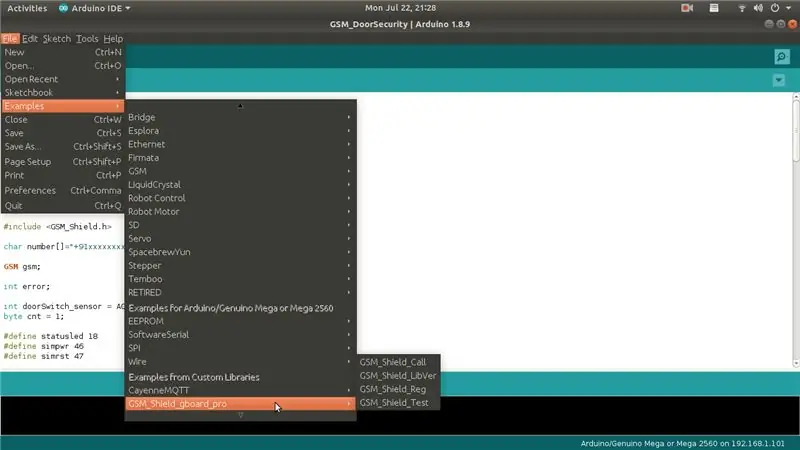Open the GSM_Shield_LibVer example
The height and width of the screenshot is (450, 800).
pyautogui.click(x=398, y=376)
